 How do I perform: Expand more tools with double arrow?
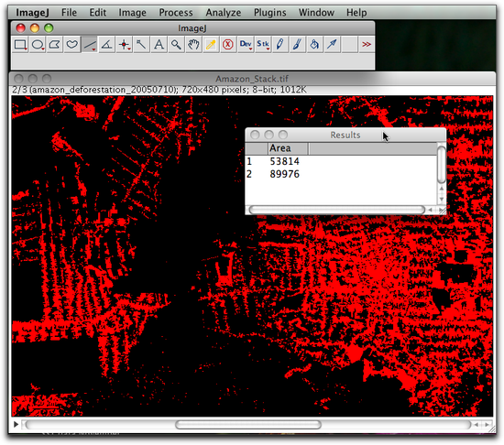coord(367,44)
